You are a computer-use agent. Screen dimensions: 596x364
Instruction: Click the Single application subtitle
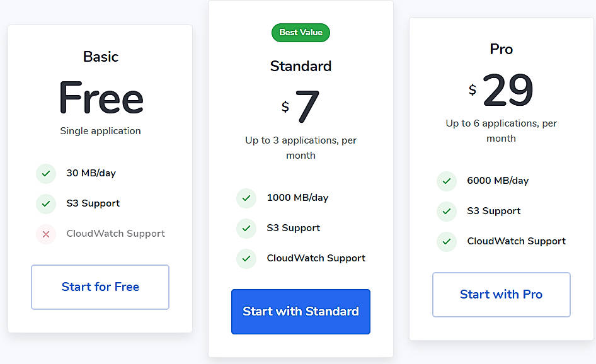(100, 130)
